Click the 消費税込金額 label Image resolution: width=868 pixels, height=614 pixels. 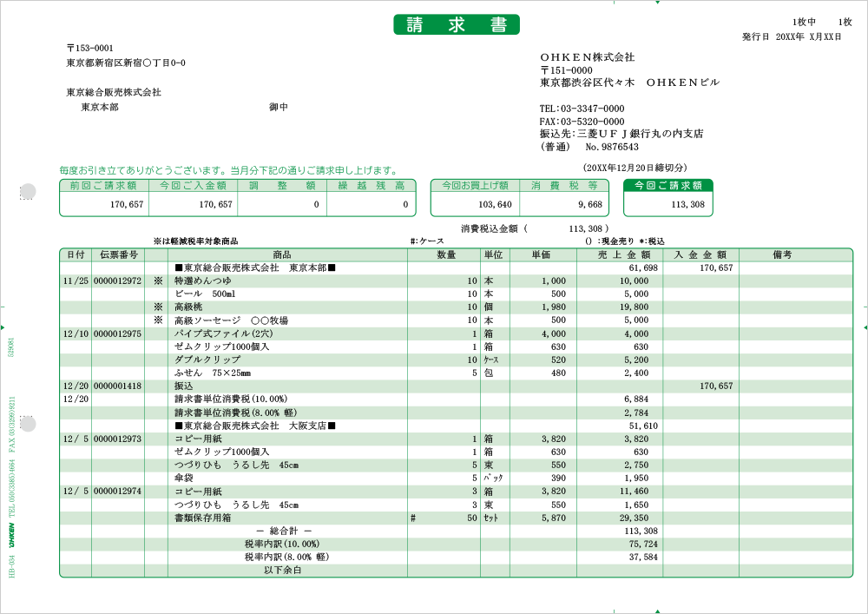tap(490, 228)
